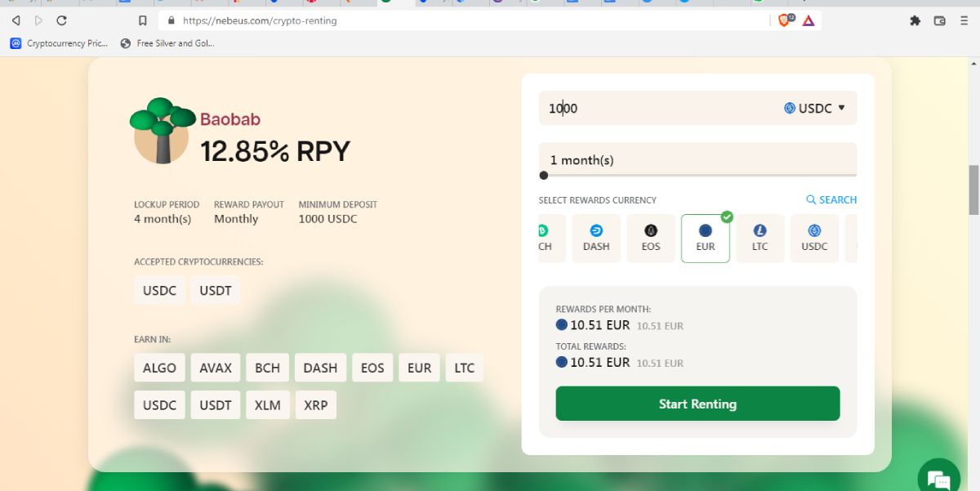
Task: Open the extensions puzzle piece icon
Action: pyautogui.click(x=915, y=20)
